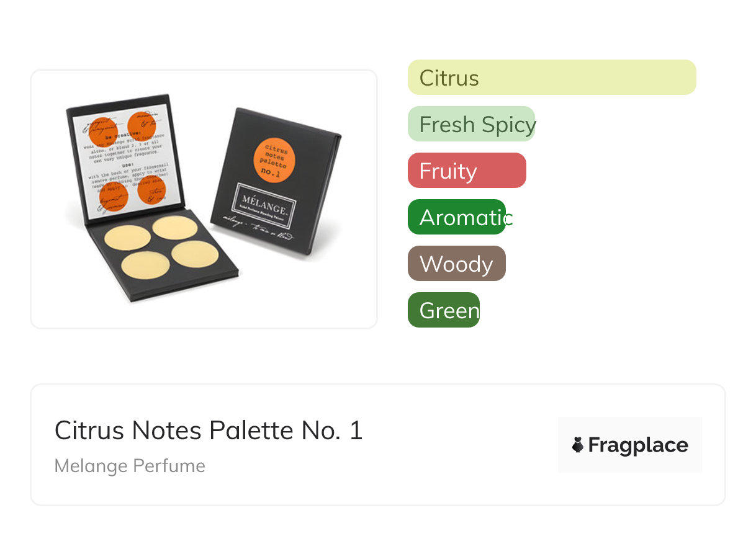The image size is (756, 536).
Task: Select the Fresh Spicy accord bar
Action: pyautogui.click(x=471, y=124)
